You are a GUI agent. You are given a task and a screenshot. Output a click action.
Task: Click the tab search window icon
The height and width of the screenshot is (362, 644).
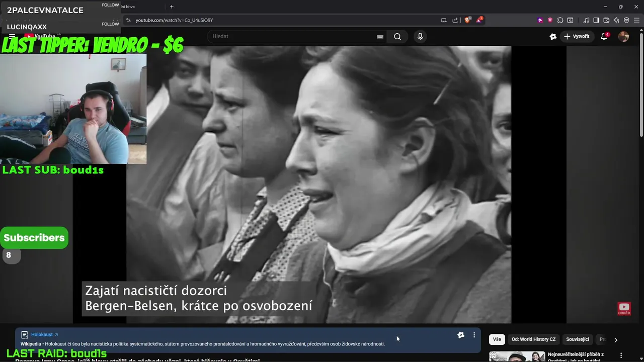pos(570,20)
